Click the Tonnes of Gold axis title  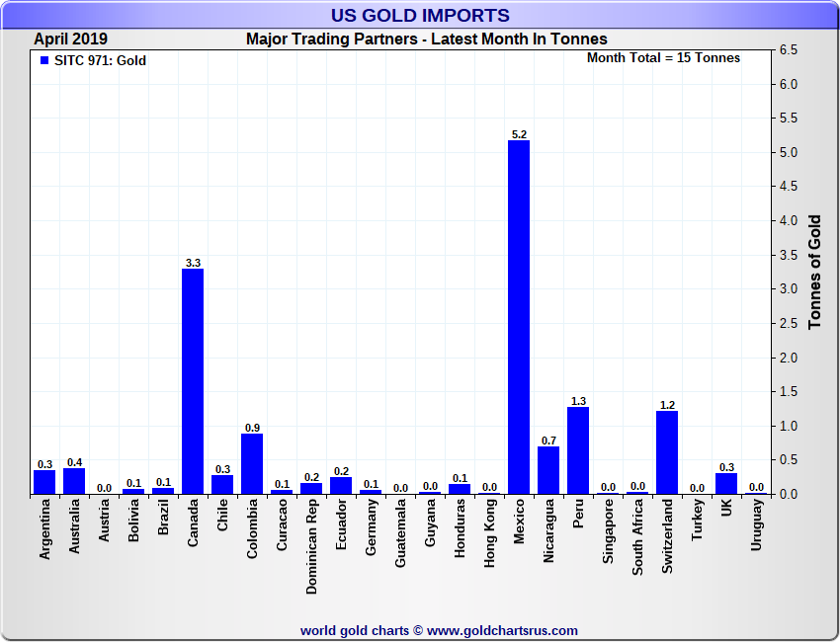point(815,272)
